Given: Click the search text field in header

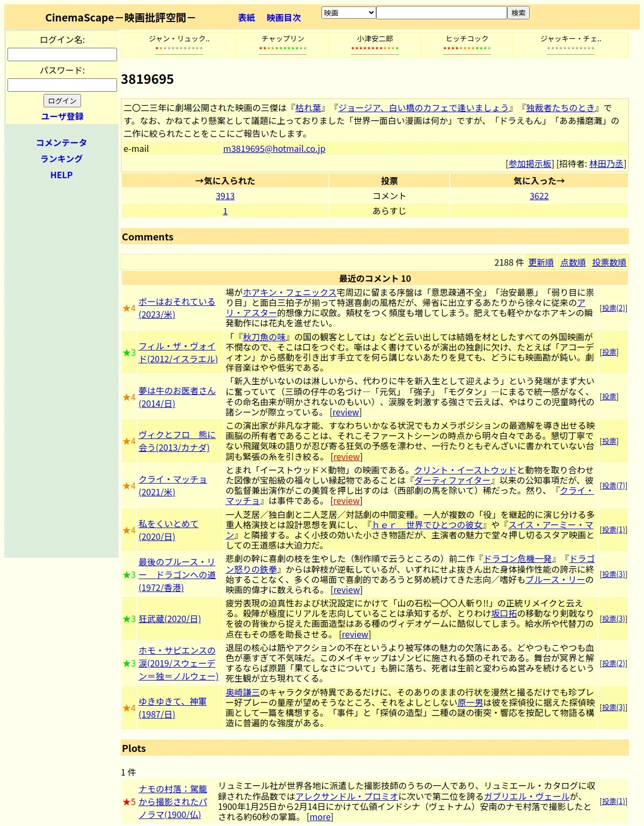Looking at the screenshot, I should pos(442,13).
